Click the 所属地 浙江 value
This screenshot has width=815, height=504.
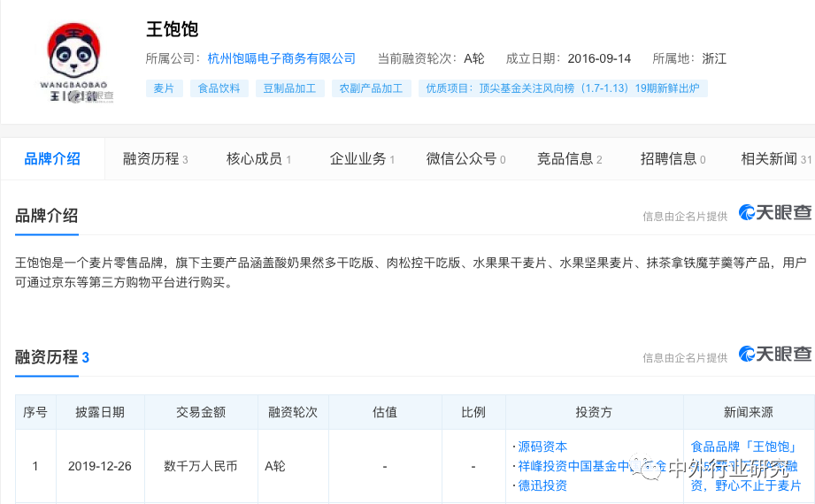pyautogui.click(x=714, y=58)
